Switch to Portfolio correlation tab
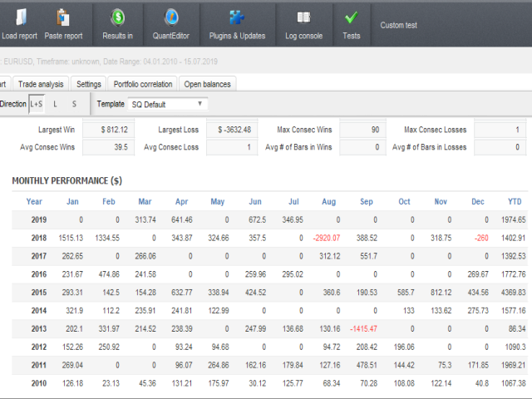 142,84
